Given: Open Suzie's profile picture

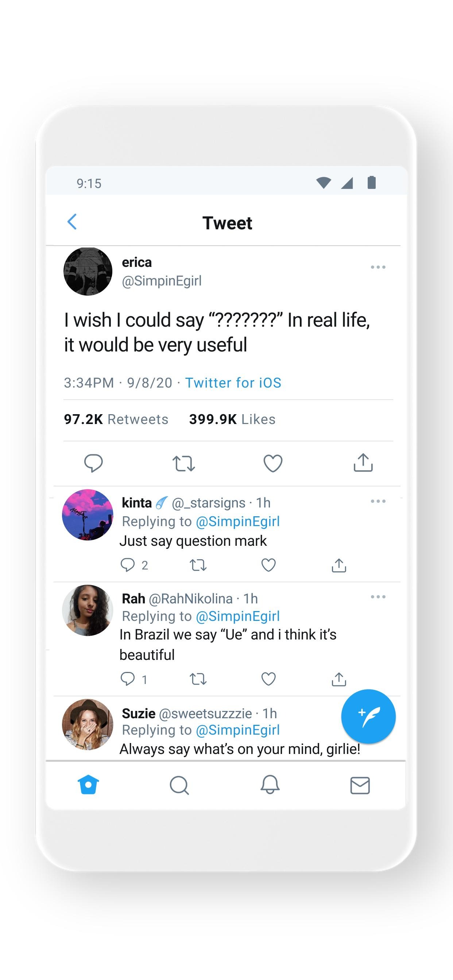Looking at the screenshot, I should tap(88, 724).
